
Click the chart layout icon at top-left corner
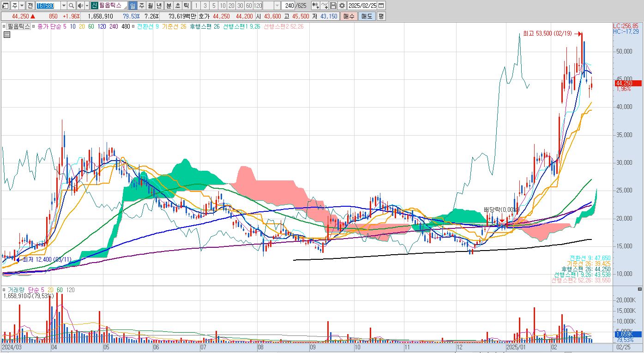(5, 6)
